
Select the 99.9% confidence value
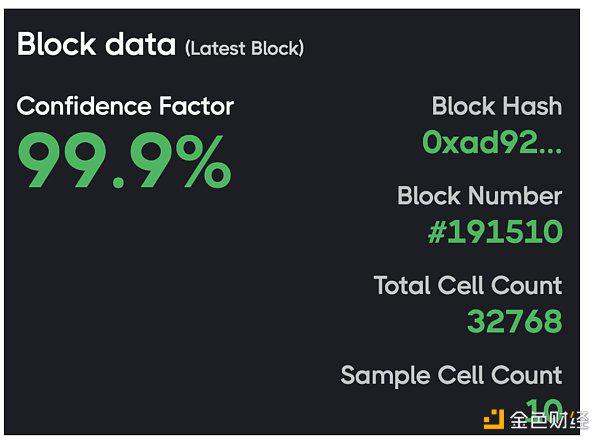click(125, 160)
